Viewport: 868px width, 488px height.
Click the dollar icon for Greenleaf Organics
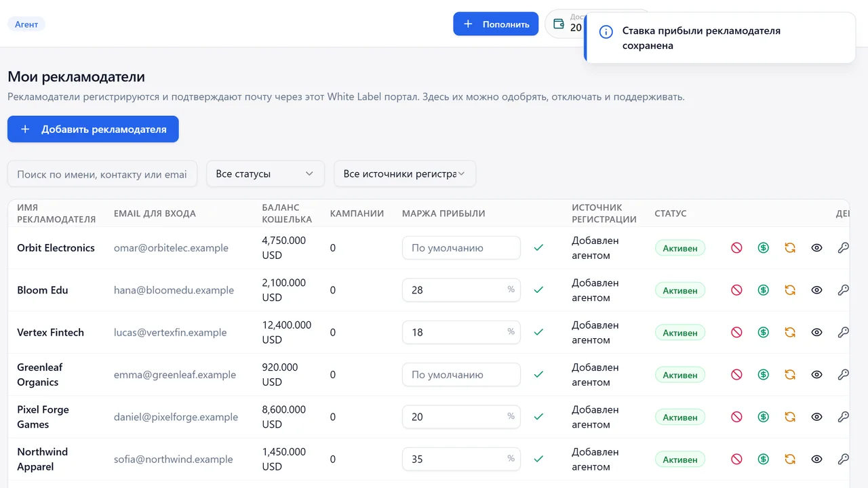764,375
